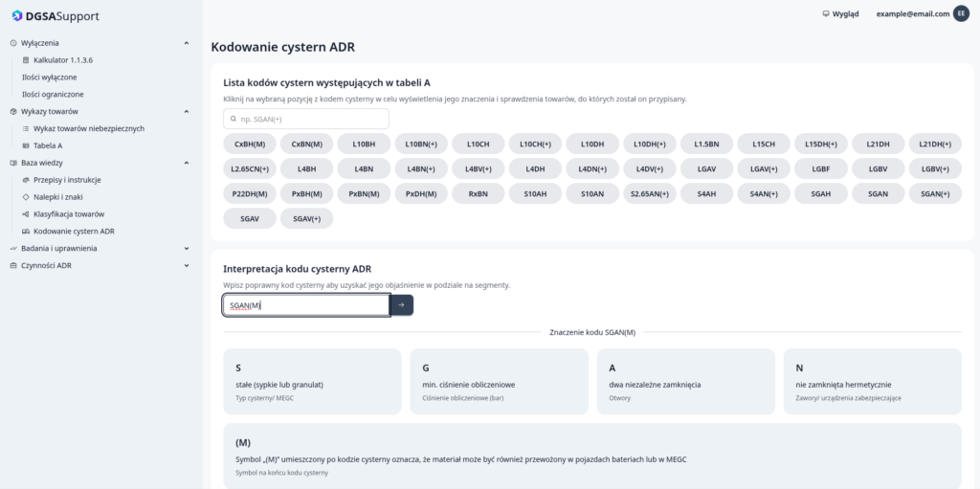
Task: Focus the SGAN(M) code interpretation input
Action: pos(306,304)
